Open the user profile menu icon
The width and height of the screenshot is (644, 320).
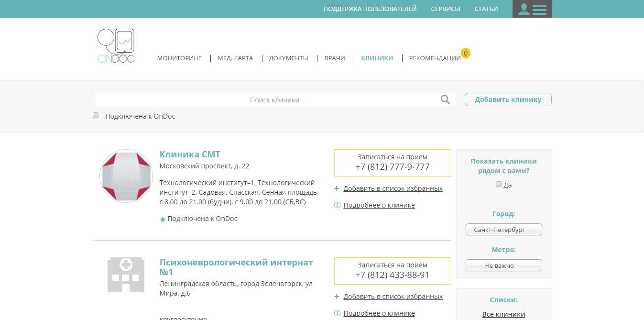pyautogui.click(x=532, y=9)
